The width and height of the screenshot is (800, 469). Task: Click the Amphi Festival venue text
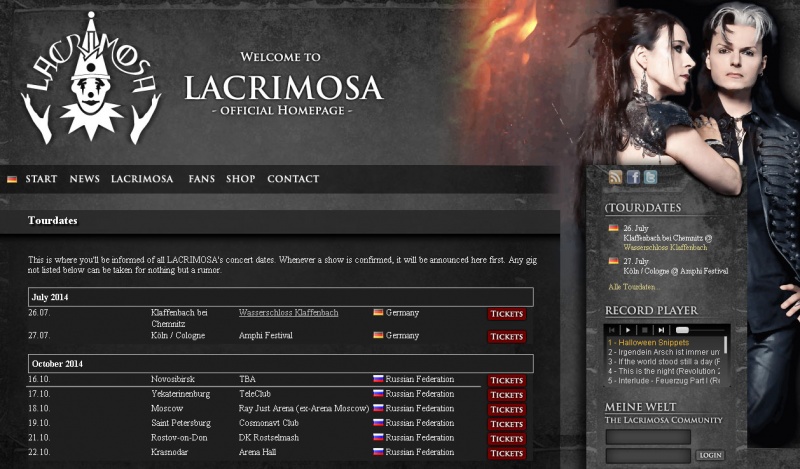tap(266, 335)
